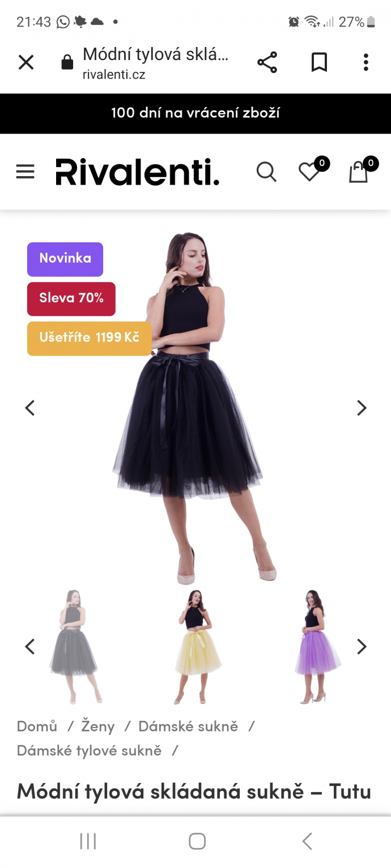Open Dámské sukně breadcrumb category

coord(188,726)
